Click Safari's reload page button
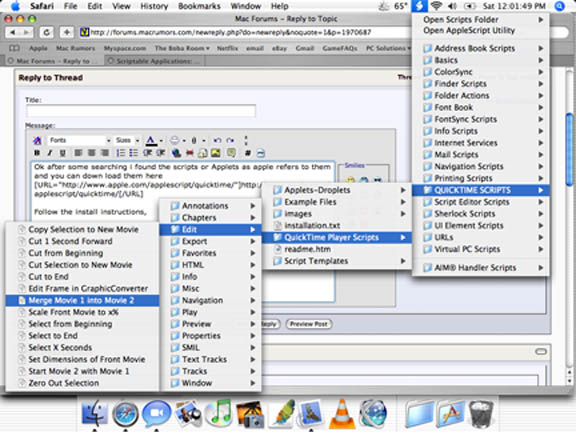Screen dimensions: 576x432 click(47, 32)
